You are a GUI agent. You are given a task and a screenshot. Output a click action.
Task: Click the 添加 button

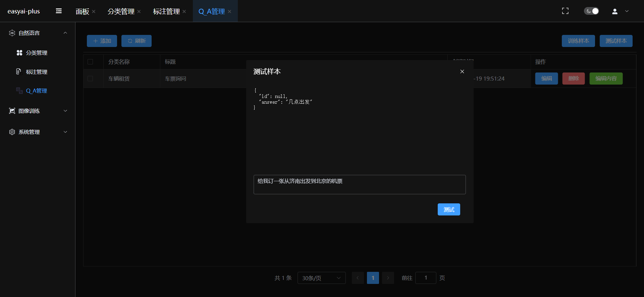tap(102, 41)
